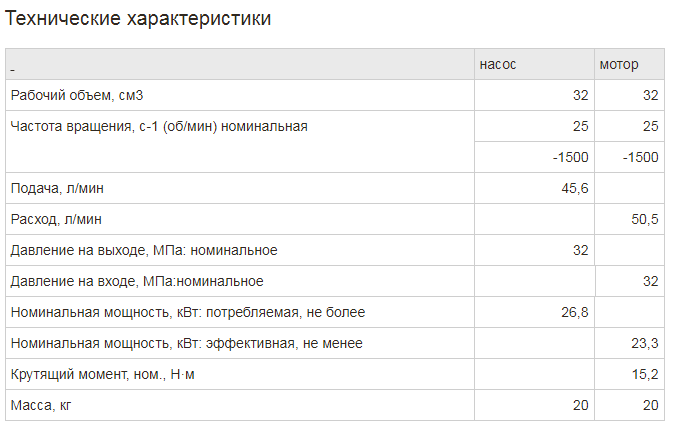Select the motor flow value 50,5
Screen dimensions: 673x429
point(641,219)
